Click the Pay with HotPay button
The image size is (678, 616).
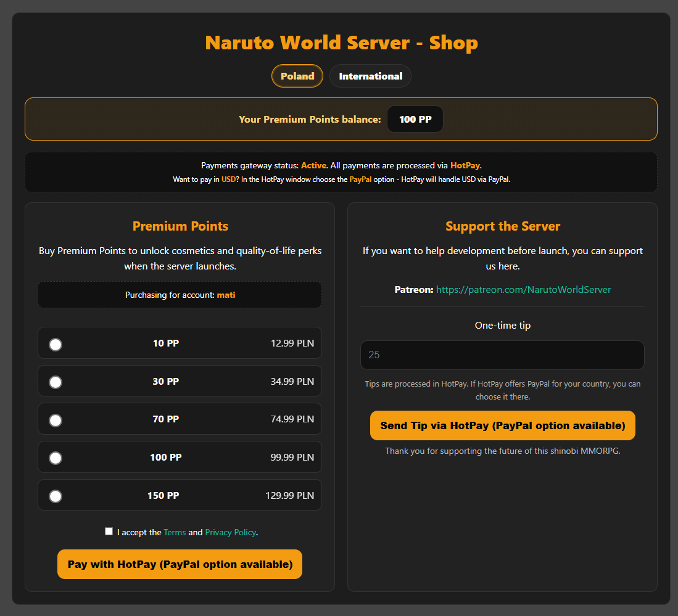tap(180, 564)
